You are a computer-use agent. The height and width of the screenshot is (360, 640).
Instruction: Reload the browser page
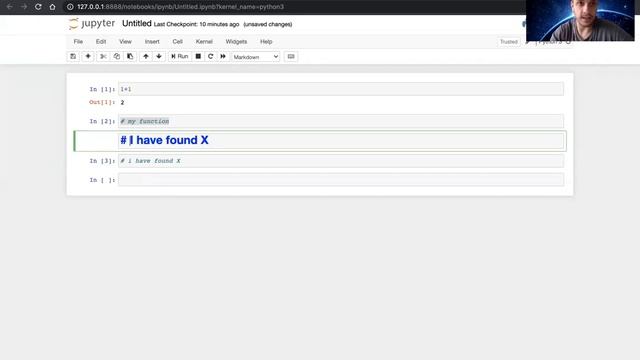(x=38, y=7)
